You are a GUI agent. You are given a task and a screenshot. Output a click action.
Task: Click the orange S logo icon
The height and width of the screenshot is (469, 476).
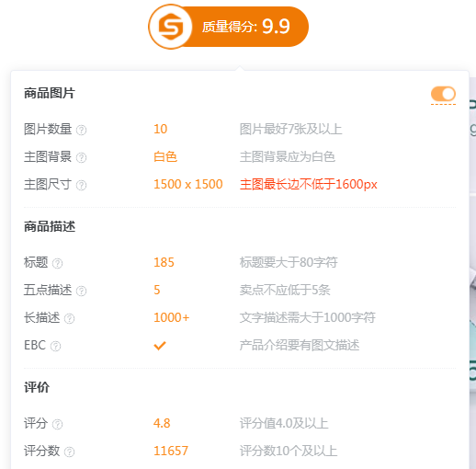click(171, 27)
